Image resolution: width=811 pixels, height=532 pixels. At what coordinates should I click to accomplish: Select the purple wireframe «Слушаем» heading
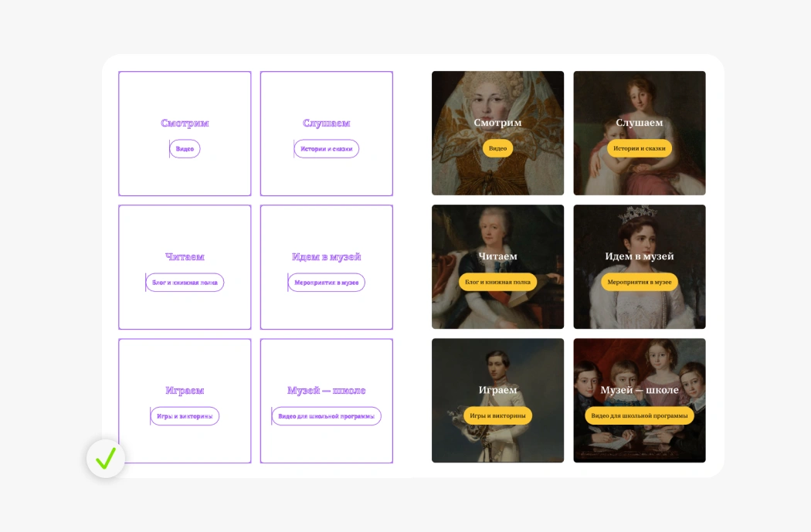pyautogui.click(x=327, y=123)
